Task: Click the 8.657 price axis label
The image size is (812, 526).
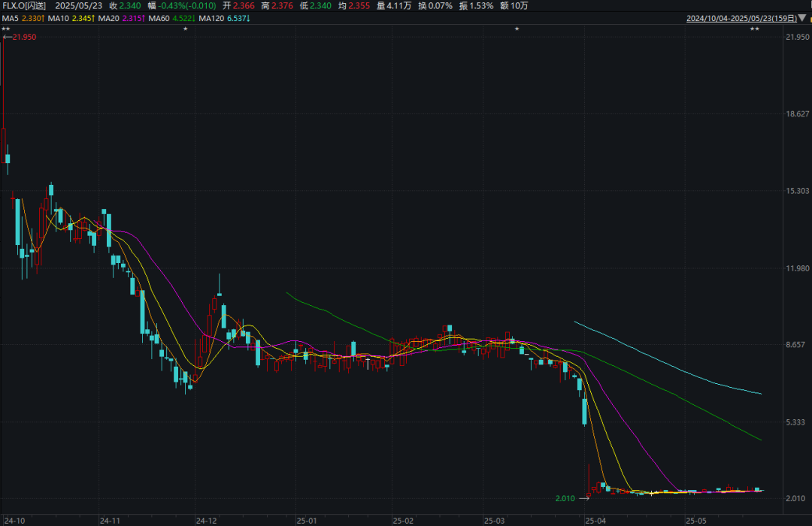Action: [795, 344]
